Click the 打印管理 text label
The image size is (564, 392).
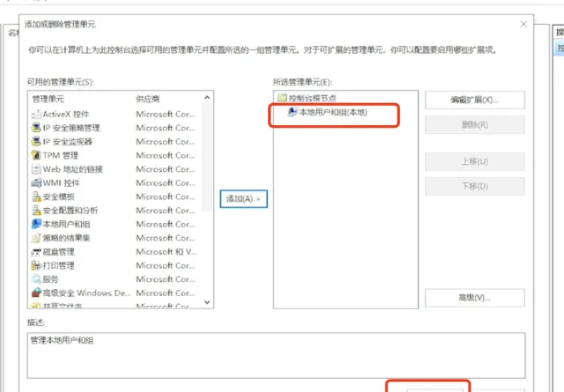click(59, 265)
